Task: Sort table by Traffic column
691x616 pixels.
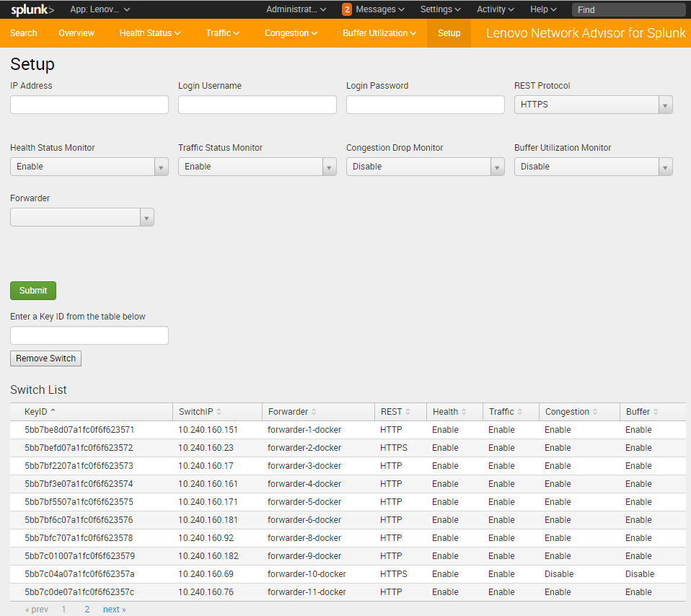Action: point(505,412)
